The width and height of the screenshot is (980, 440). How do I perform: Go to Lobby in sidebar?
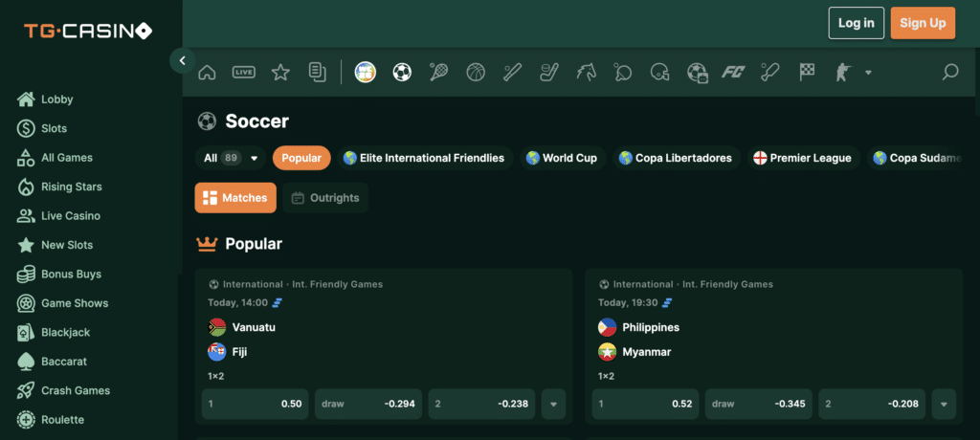point(45,99)
